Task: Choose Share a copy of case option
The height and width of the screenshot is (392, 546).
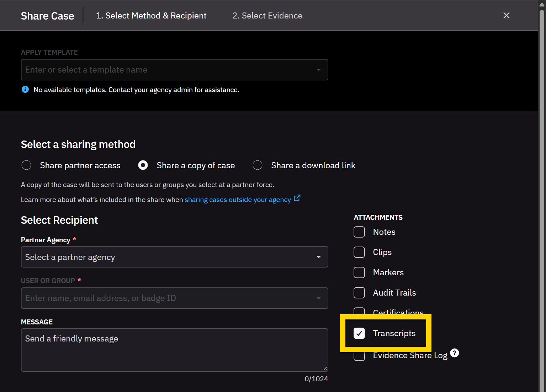Action: (x=143, y=165)
